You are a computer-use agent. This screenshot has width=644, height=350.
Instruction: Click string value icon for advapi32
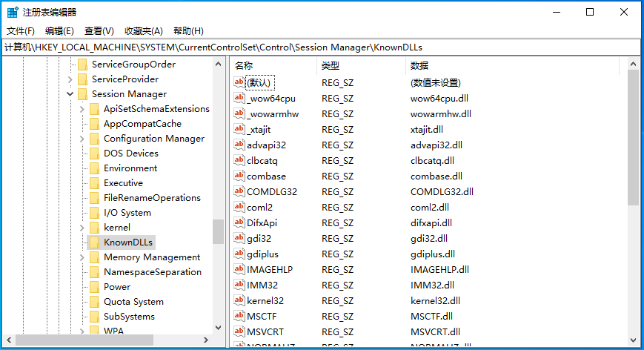point(239,145)
